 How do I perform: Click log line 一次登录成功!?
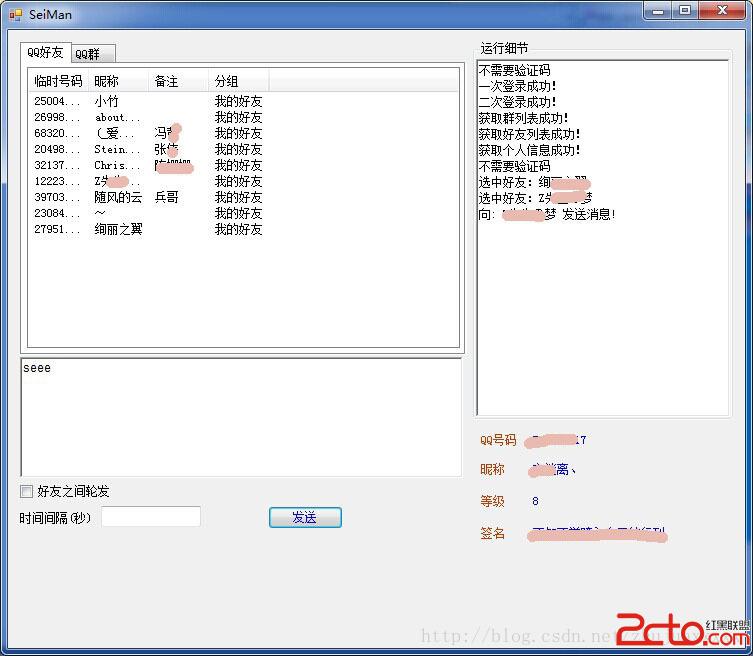tap(517, 86)
